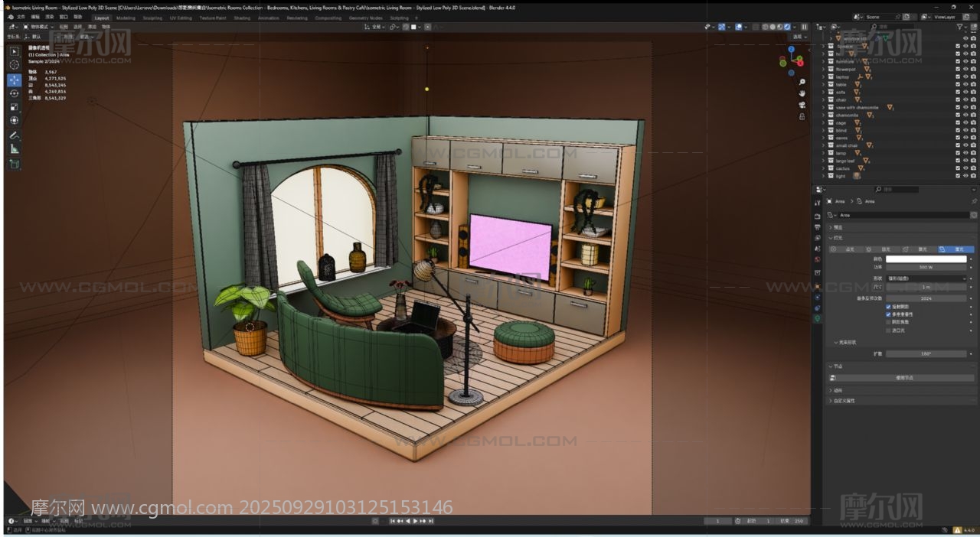Viewport: 980px width, 537px height.
Task: Select the Point light type button
Action: point(847,249)
